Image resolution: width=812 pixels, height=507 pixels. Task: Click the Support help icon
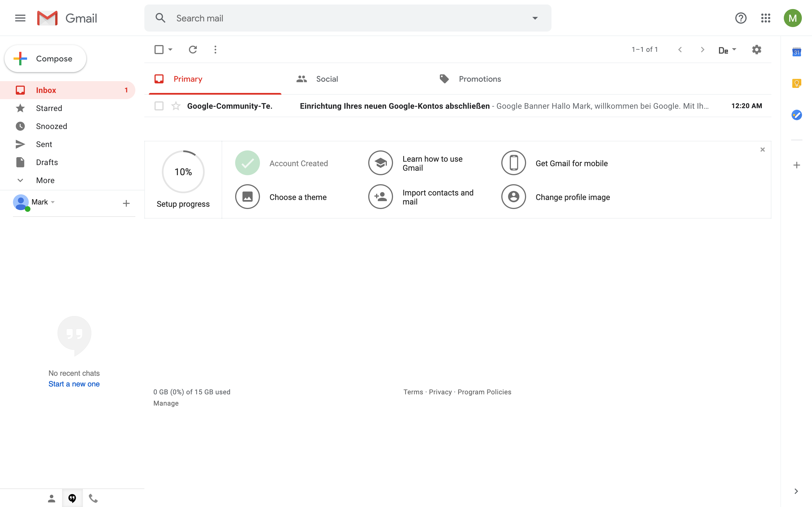tap(741, 18)
